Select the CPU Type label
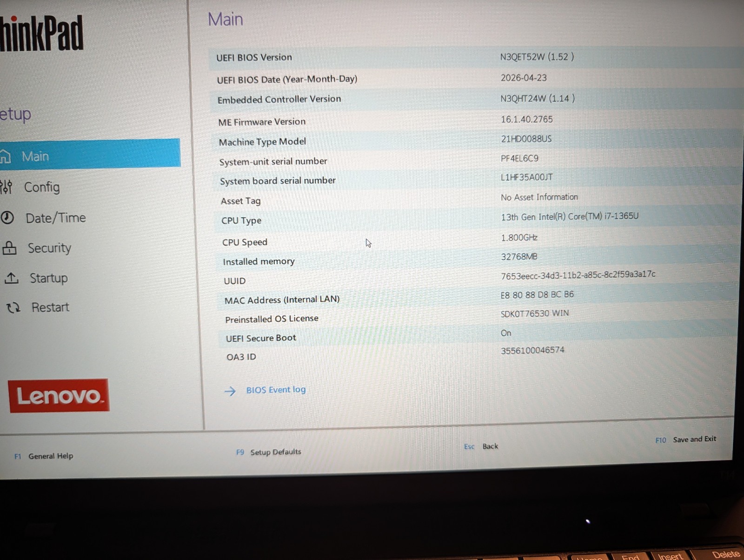The image size is (744, 560). tap(241, 221)
